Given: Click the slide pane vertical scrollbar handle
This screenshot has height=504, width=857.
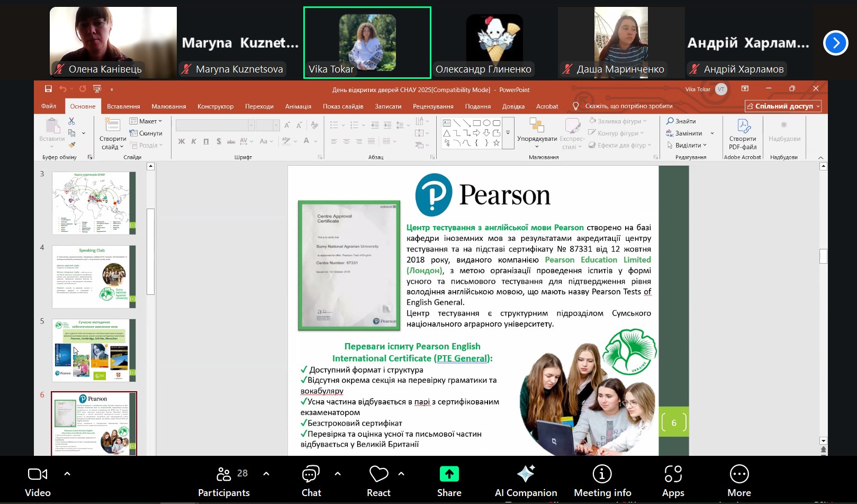Looking at the screenshot, I should pyautogui.click(x=150, y=251).
